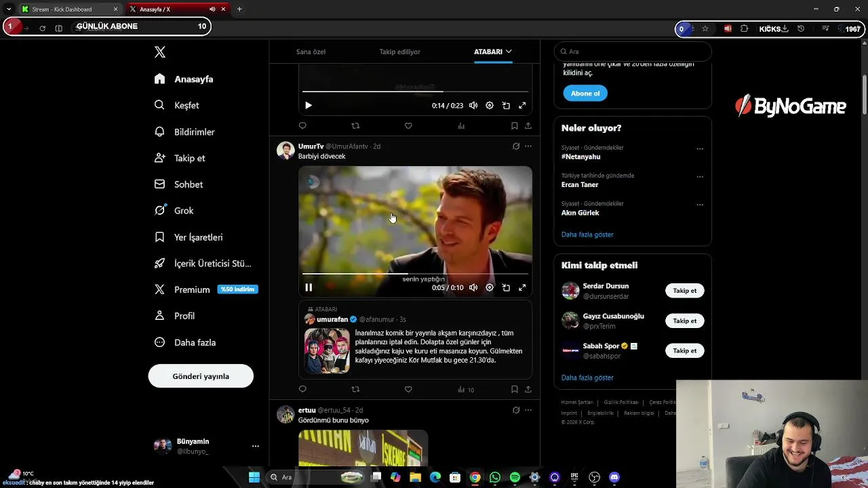Open Discord from the Windows taskbar

614,477
